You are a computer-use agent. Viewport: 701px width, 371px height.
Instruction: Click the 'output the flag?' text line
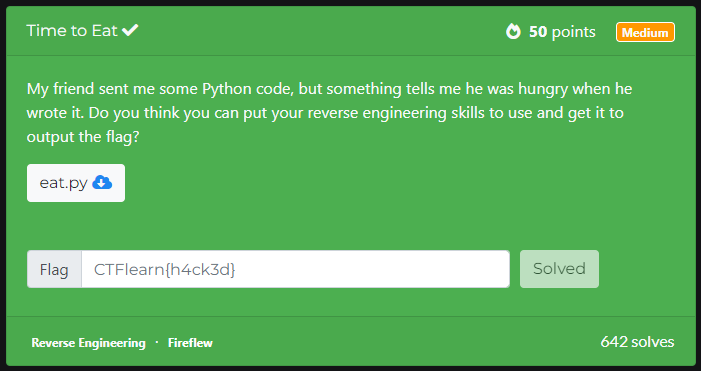83,137
